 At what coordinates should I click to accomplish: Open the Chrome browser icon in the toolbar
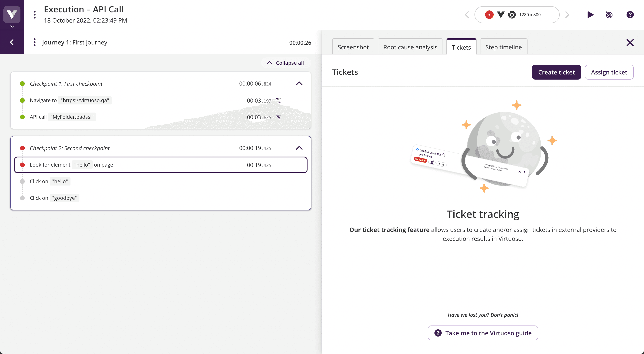point(512,15)
